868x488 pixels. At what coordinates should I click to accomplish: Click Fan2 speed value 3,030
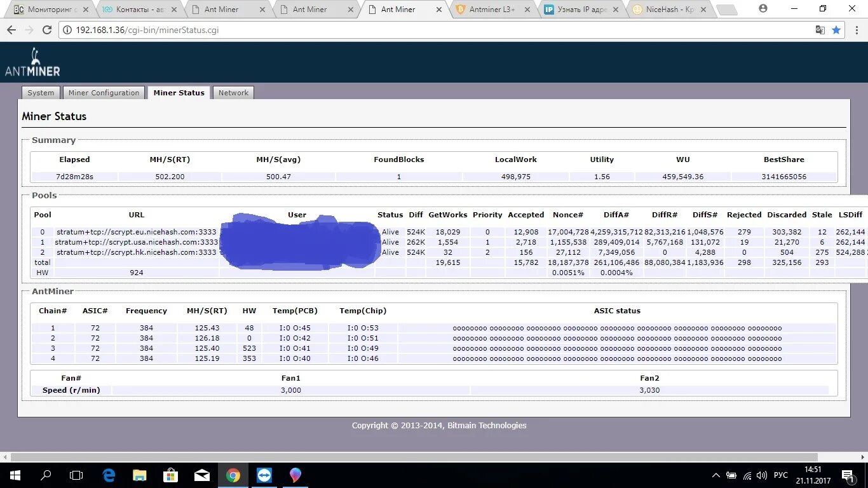point(649,390)
